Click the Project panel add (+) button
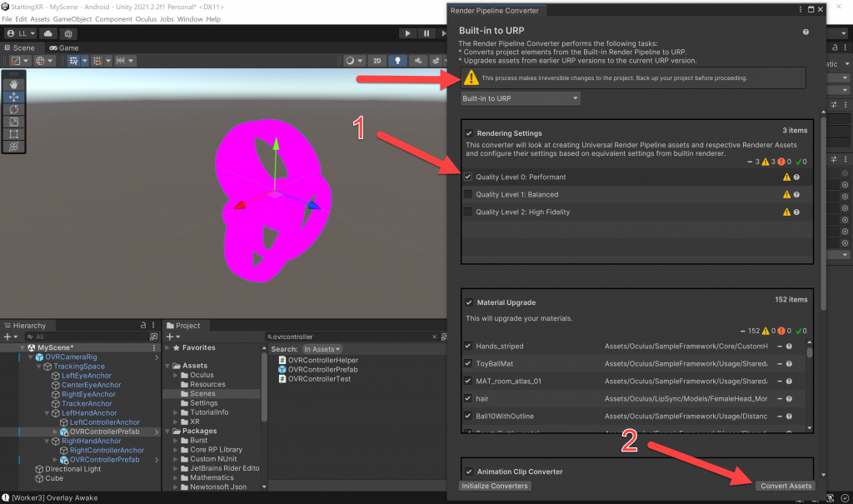 pyautogui.click(x=172, y=337)
